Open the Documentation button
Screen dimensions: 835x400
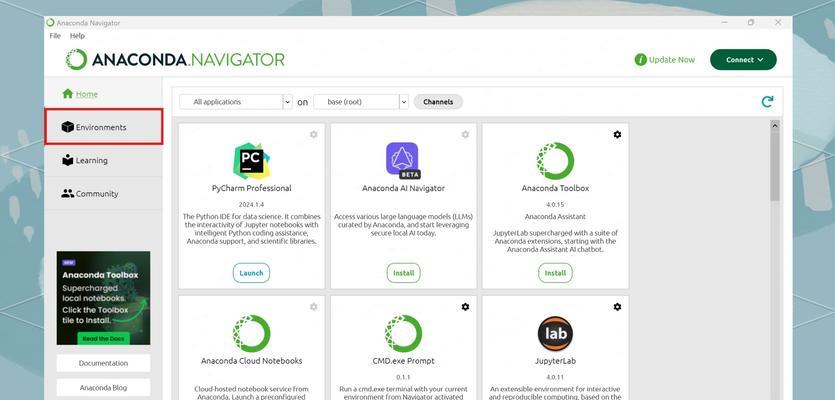pos(103,363)
